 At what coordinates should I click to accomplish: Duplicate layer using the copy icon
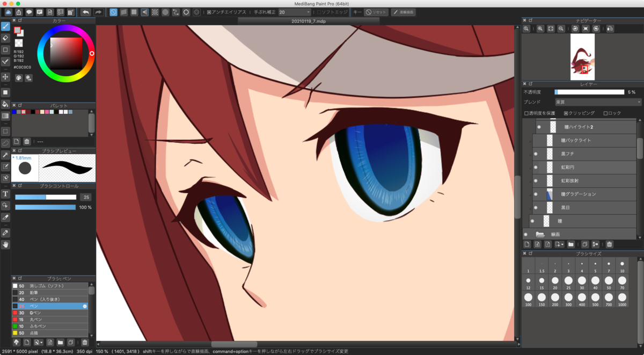click(585, 244)
